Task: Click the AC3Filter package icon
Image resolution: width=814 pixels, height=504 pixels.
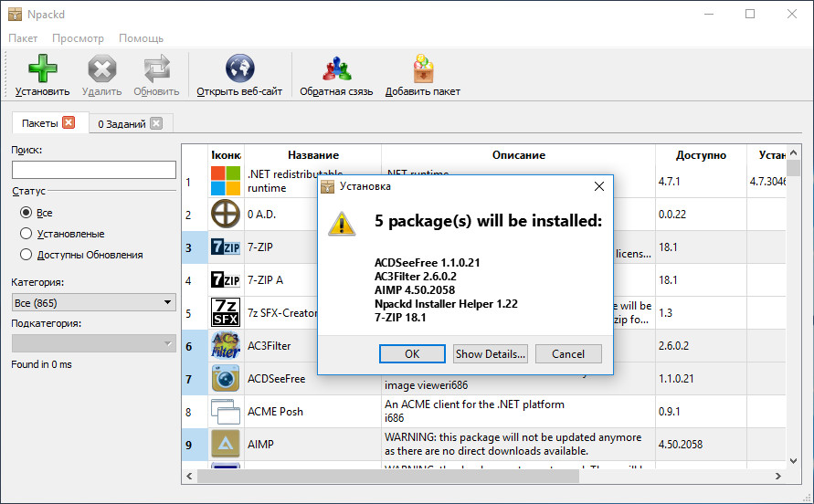Action: pos(226,346)
